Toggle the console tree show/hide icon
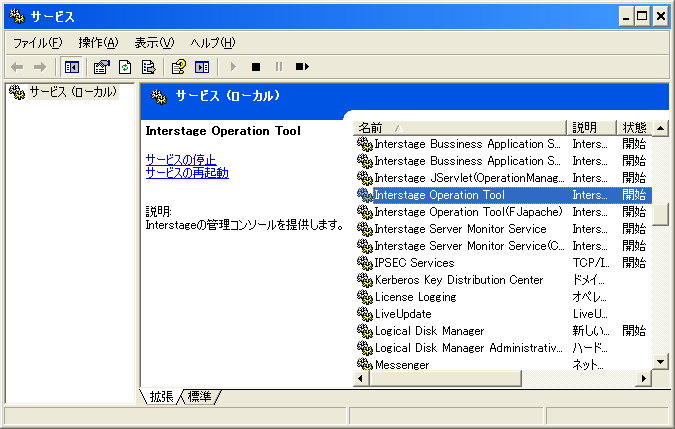The width and height of the screenshot is (675, 429). tap(71, 67)
